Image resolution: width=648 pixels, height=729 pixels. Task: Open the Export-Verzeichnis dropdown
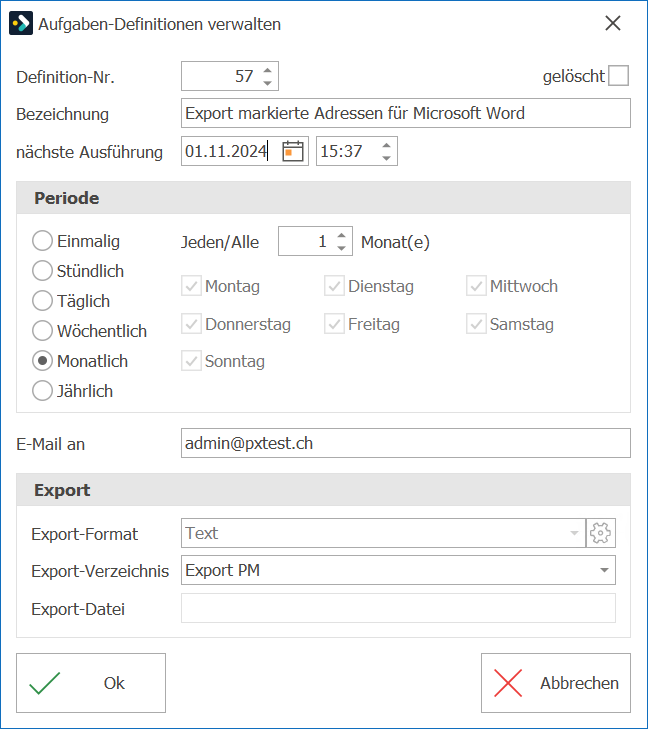pos(604,570)
